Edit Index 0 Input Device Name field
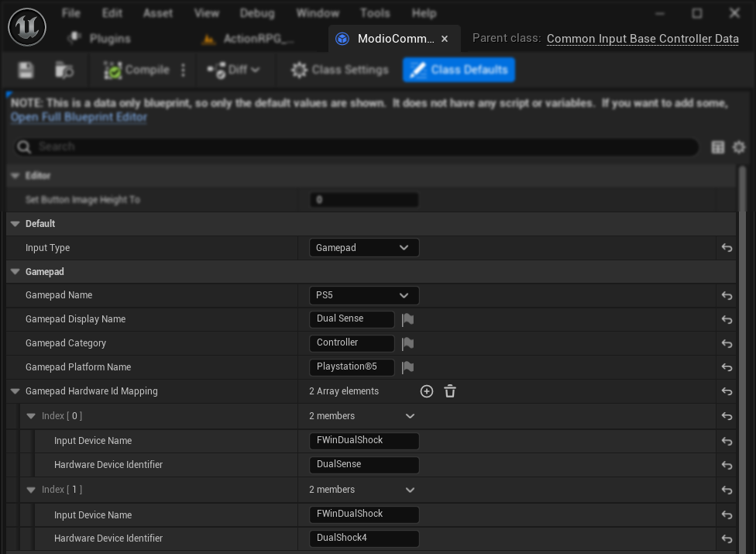This screenshot has height=554, width=756. (x=364, y=441)
